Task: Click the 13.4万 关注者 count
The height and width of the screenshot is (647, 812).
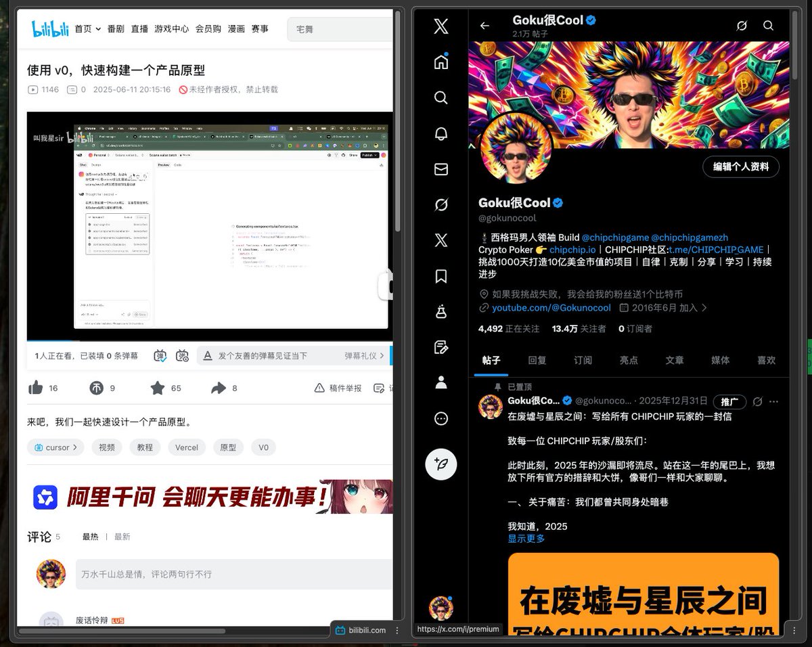Action: [x=579, y=328]
